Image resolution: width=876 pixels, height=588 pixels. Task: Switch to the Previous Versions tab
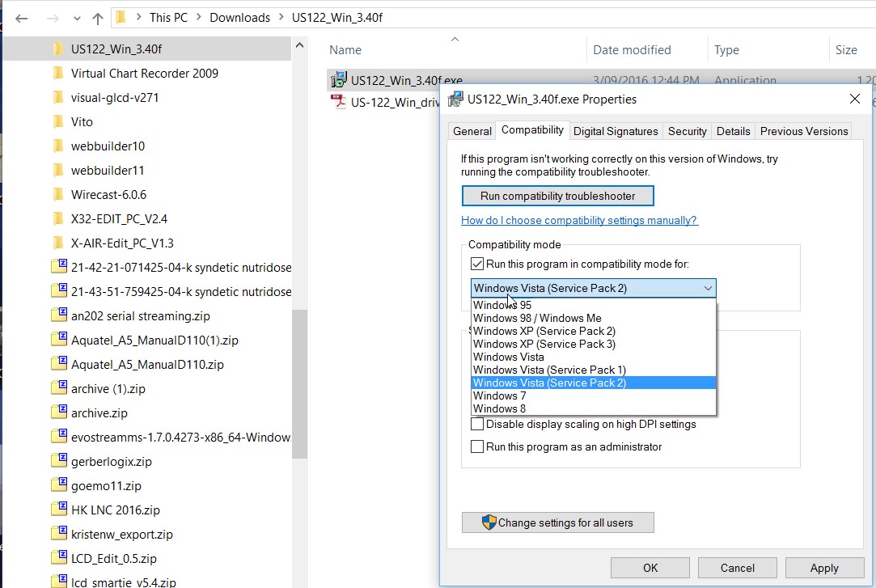[804, 131]
